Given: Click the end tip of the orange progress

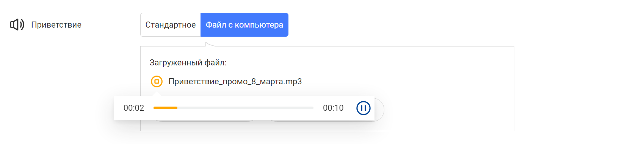Looking at the screenshot, I should [x=177, y=108].
